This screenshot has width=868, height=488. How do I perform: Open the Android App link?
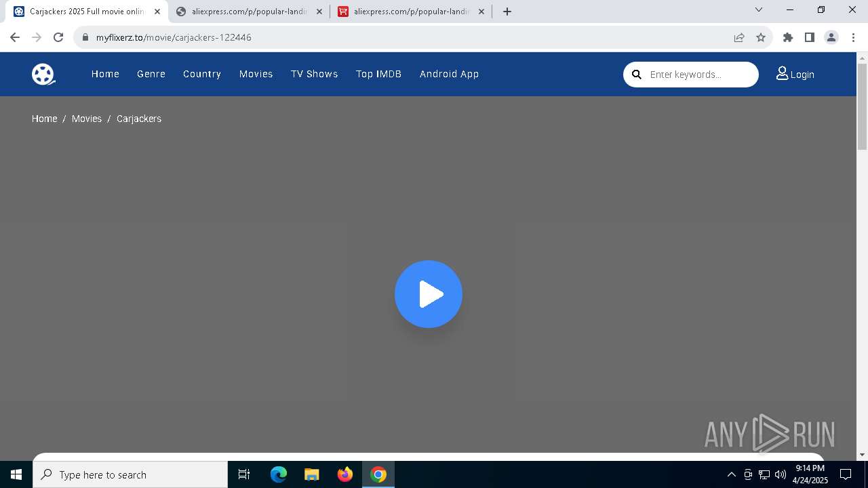click(x=450, y=74)
